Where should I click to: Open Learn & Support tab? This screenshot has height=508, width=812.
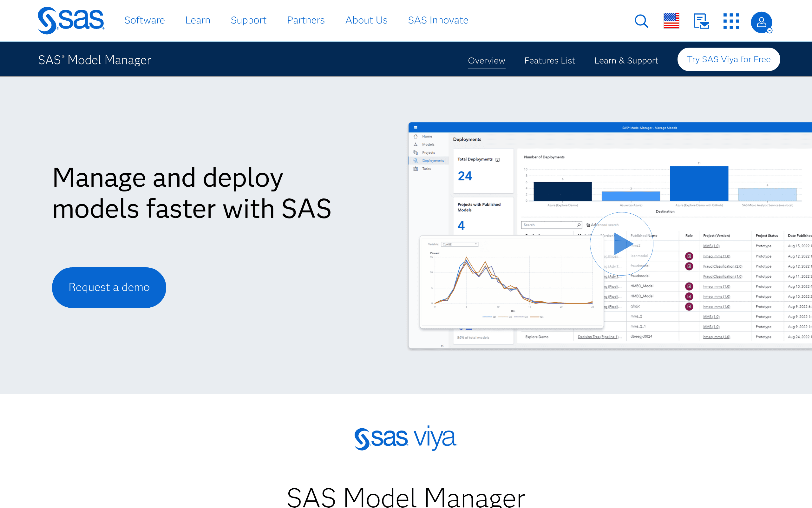[626, 60]
